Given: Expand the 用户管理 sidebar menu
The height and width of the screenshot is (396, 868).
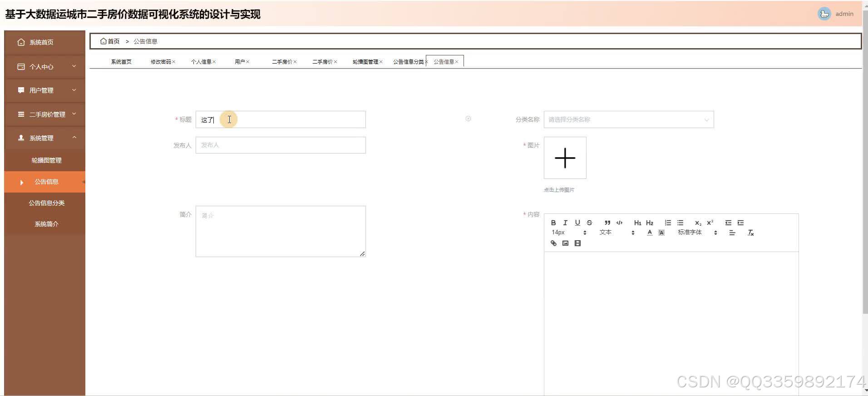Looking at the screenshot, I should 44,90.
